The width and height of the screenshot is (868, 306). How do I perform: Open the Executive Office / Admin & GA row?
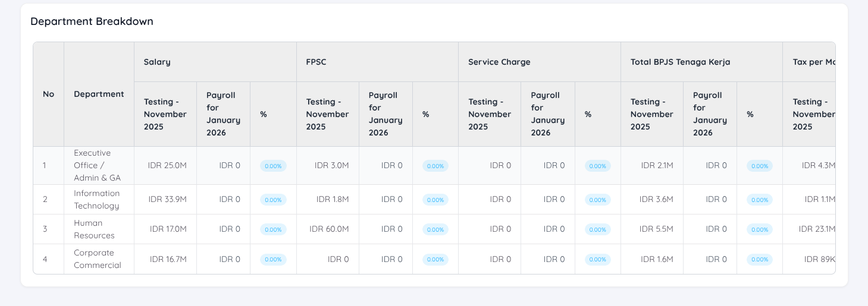click(x=97, y=165)
